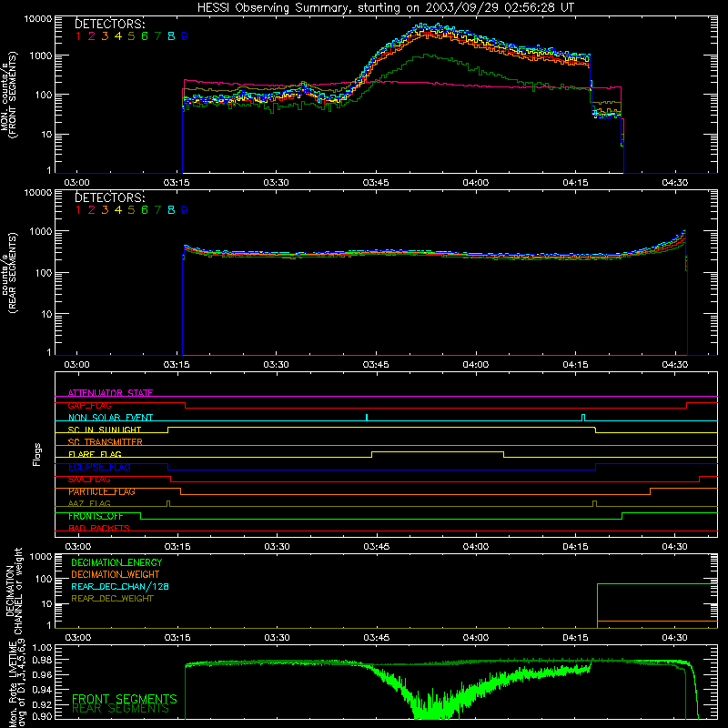
Task: Select red detector 1 in front segments legend
Action: click(78, 36)
